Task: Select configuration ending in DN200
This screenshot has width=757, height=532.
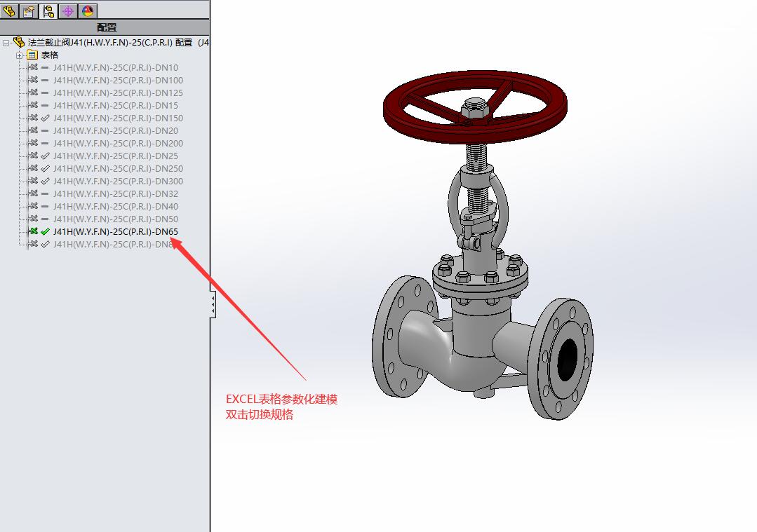Action: pos(118,143)
